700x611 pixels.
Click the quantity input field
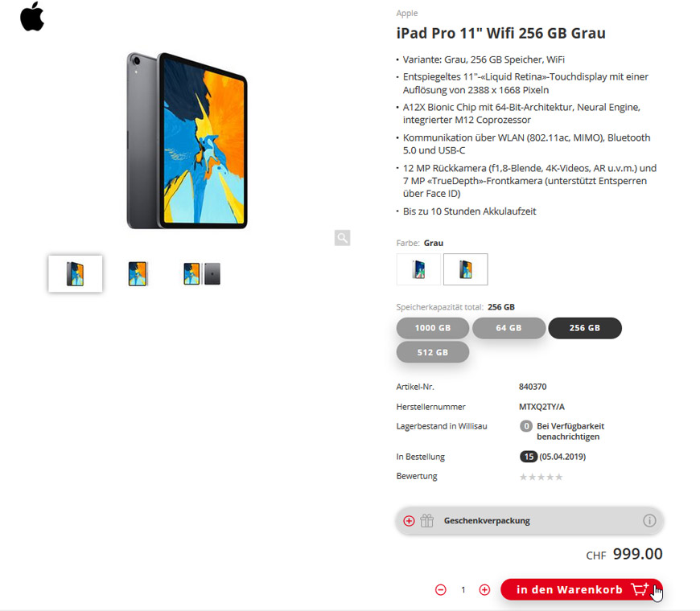(463, 589)
